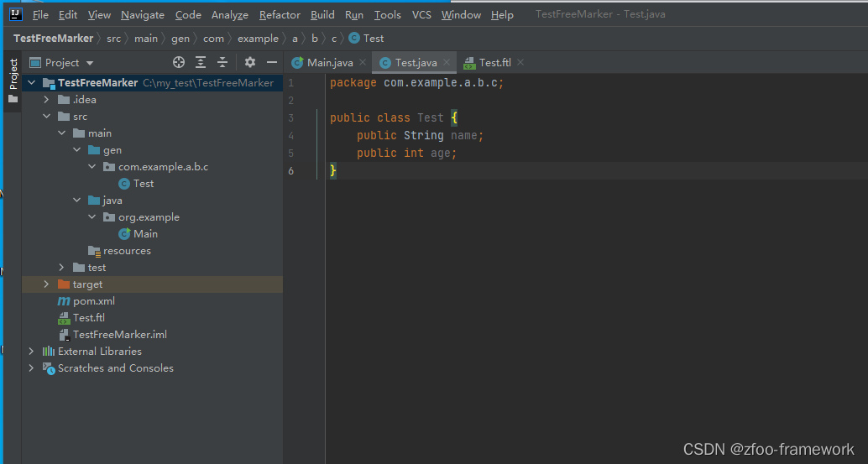Click the package declaration on line 1
The image size is (868, 464).
click(x=417, y=83)
